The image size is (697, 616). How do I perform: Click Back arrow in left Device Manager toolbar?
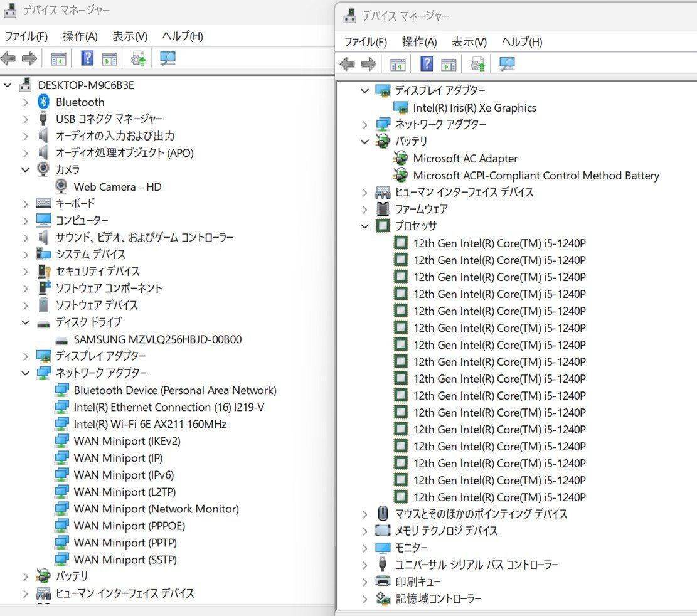(8, 58)
